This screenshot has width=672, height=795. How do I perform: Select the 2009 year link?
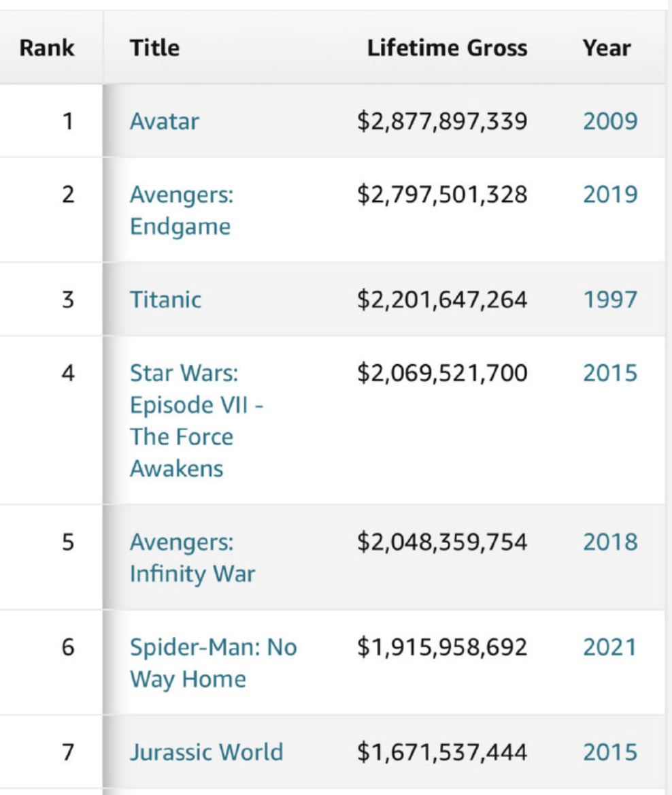(610, 121)
